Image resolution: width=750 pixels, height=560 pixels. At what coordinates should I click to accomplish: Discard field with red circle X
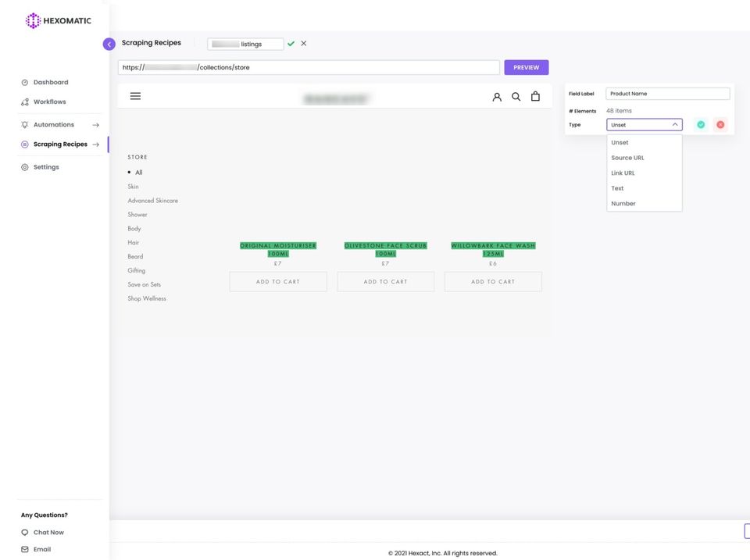pos(720,125)
